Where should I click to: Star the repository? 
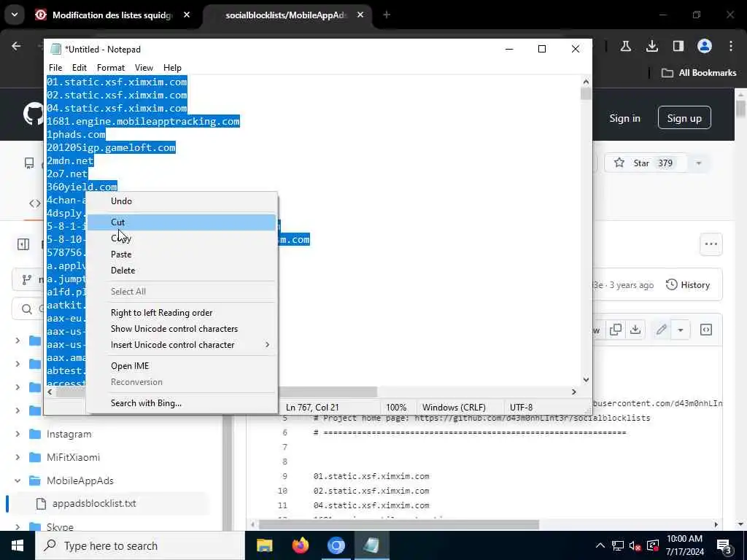tap(645, 163)
